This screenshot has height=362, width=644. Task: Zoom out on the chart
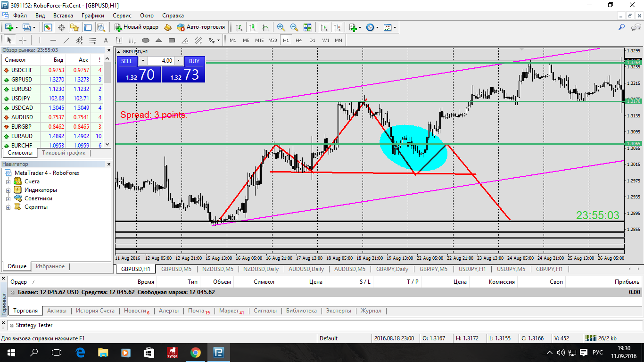pyautogui.click(x=294, y=27)
